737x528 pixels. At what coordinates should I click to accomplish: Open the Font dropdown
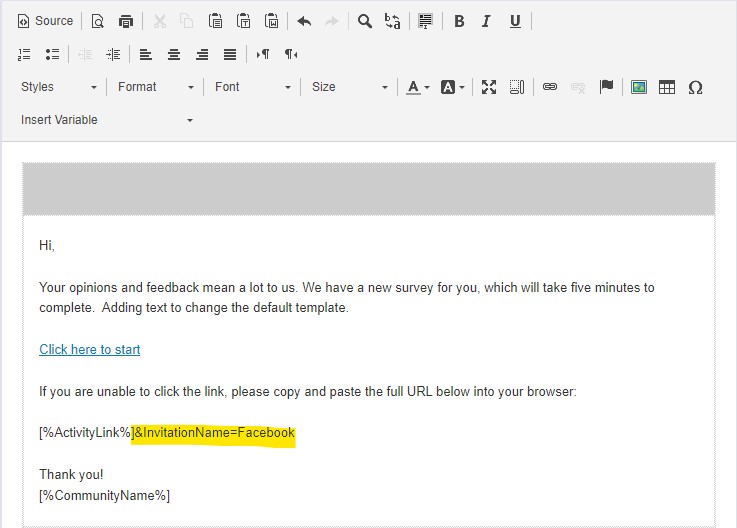[x=252, y=87]
